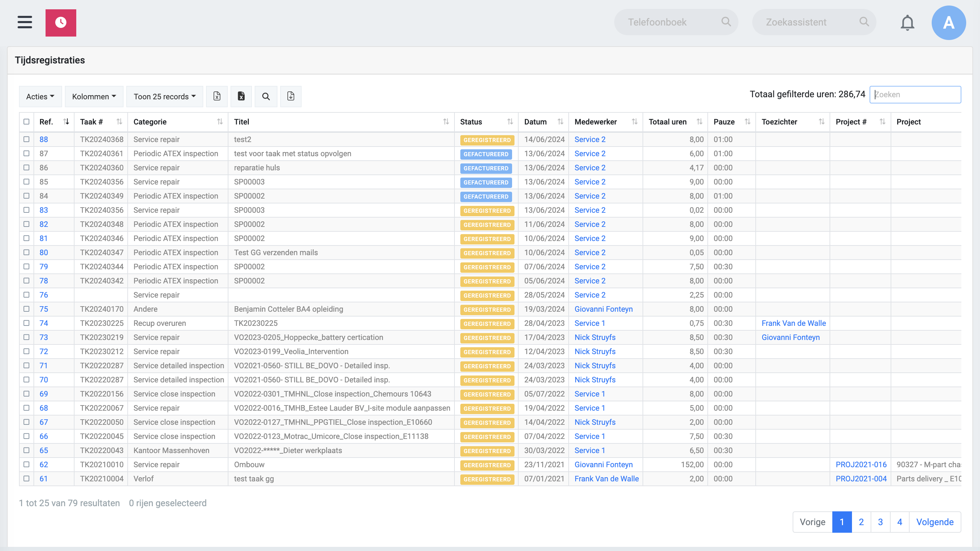Focus the Zoeken table search field
This screenshot has width=980, height=551.
click(x=915, y=94)
